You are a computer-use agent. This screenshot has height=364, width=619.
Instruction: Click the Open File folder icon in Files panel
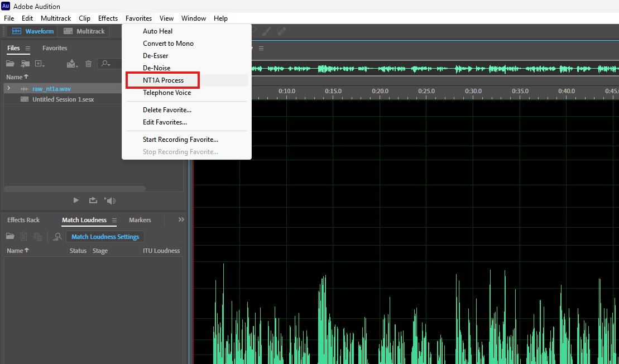point(11,64)
